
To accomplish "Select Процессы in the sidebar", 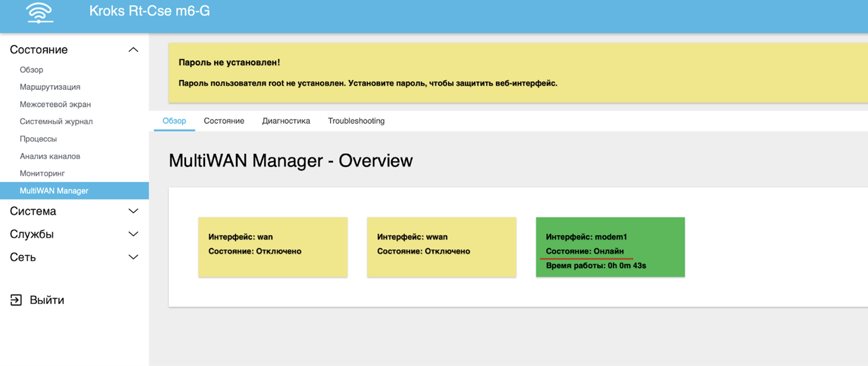I will (x=38, y=139).
